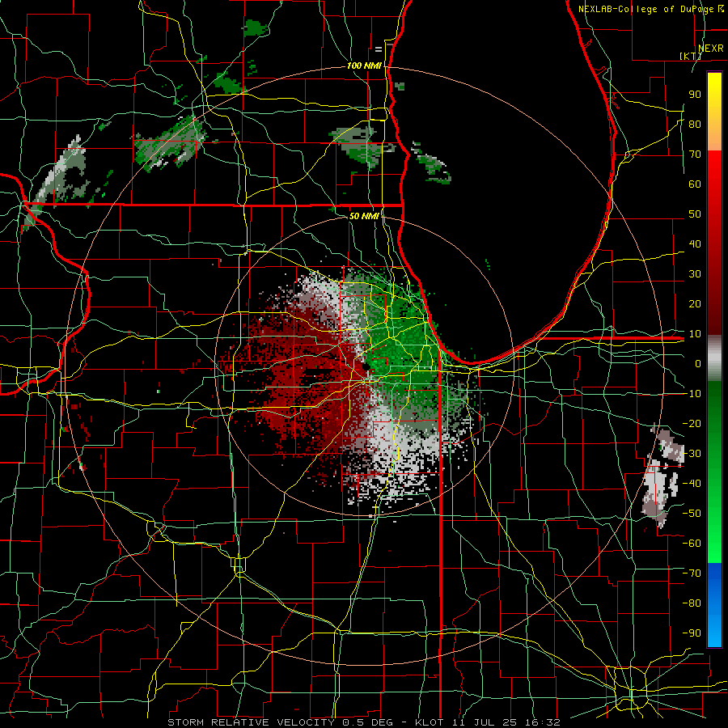Click the STORM RELATIVE VELOCITY caption text
728x728 pixels.
point(251,722)
